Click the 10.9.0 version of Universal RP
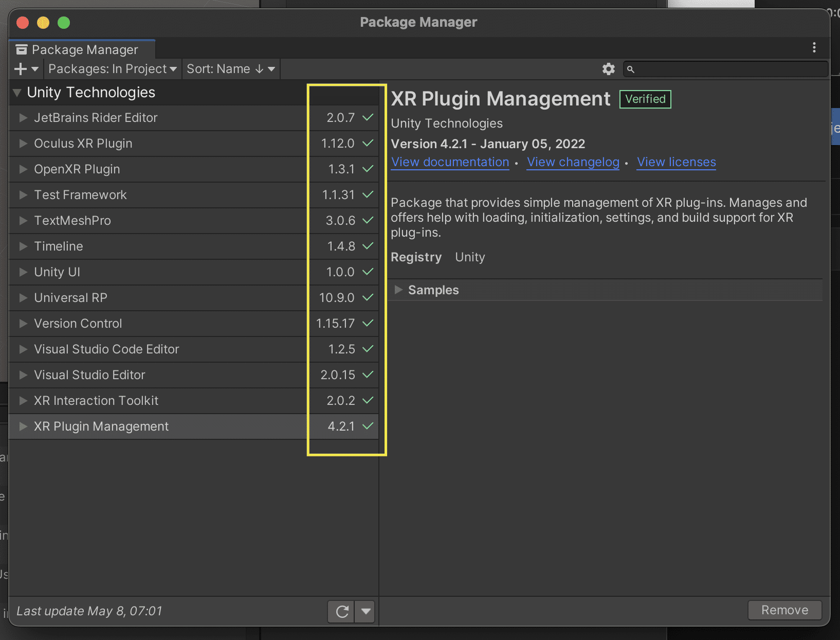This screenshot has width=840, height=640. pos(337,298)
